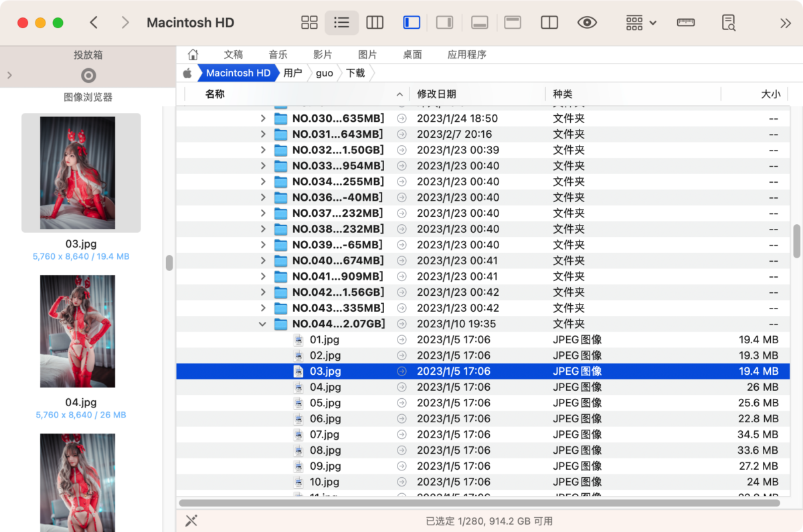Expand the 投放箱 sidebar section
This screenshot has height=532, width=803.
click(x=9, y=75)
